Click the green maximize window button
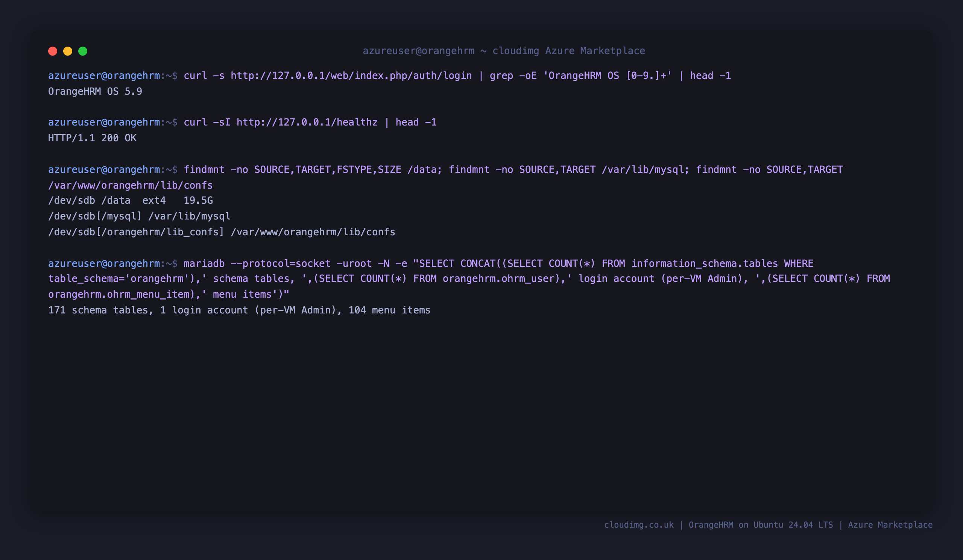963x560 pixels. [x=83, y=51]
